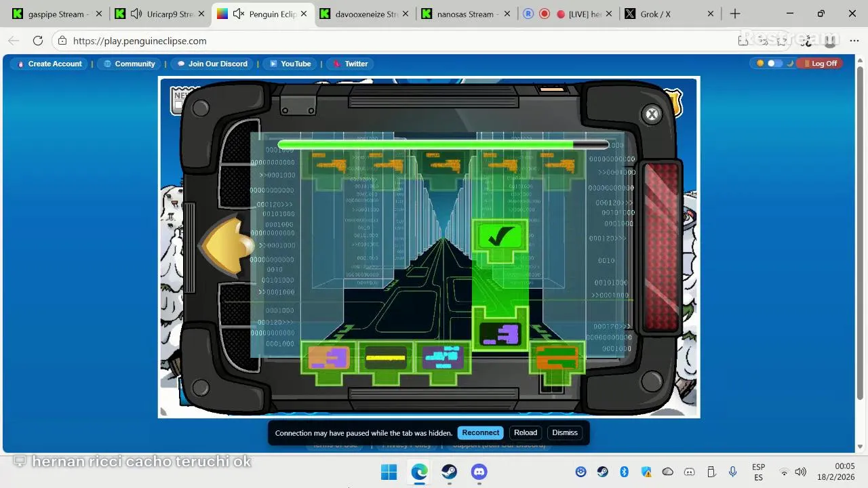Open Bluetooth tray icon
This screenshot has height=488, width=868.
pos(625,472)
